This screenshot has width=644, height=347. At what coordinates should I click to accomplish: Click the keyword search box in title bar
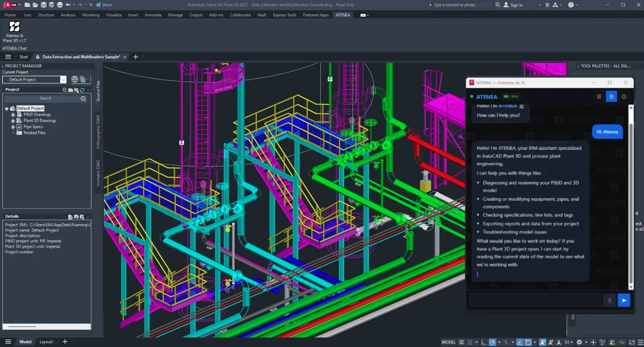463,5
